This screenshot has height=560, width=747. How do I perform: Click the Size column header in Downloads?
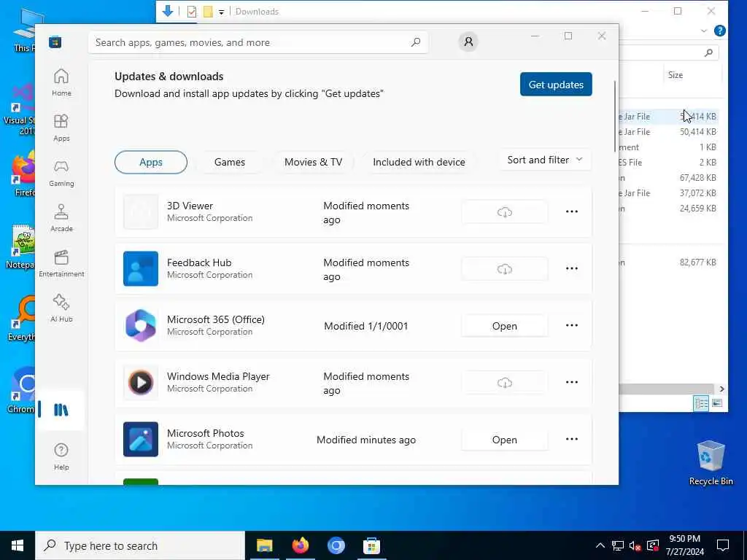675,75
